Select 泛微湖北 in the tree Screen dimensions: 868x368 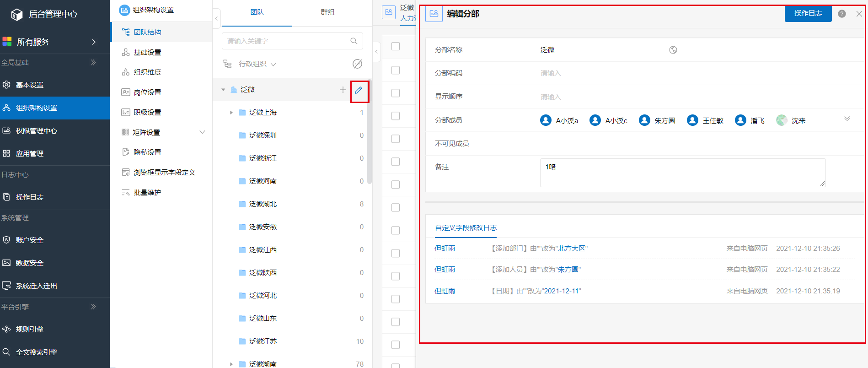[263, 204]
